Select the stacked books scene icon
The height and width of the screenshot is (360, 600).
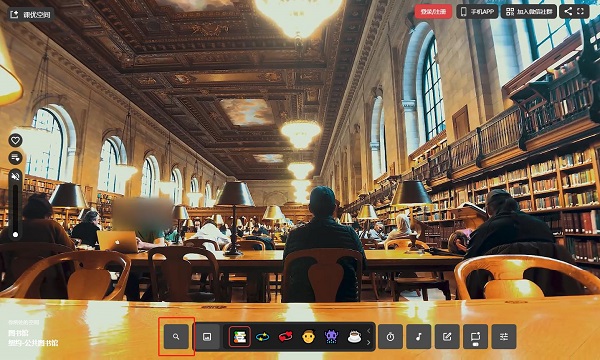(x=240, y=337)
